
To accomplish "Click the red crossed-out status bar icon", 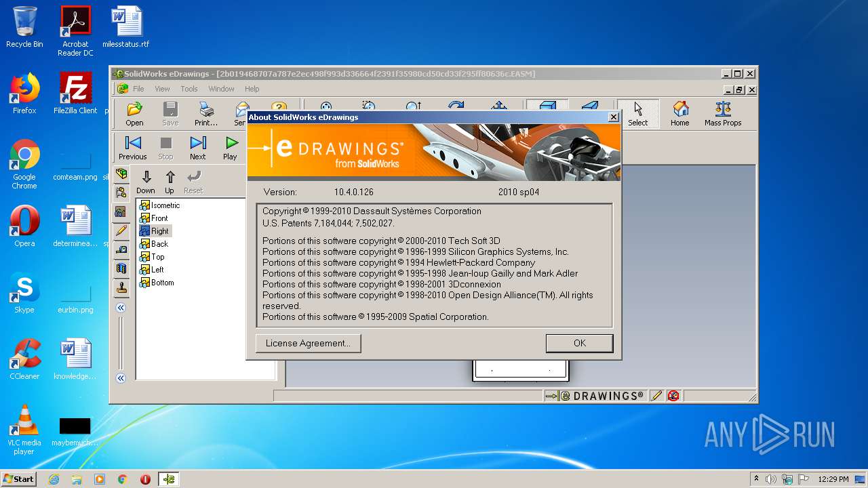I will click(x=673, y=396).
